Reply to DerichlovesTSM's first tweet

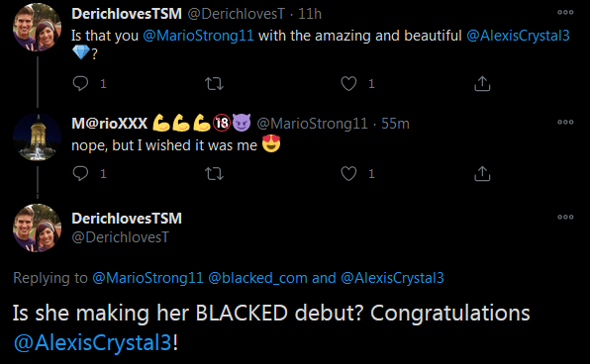coord(80,83)
